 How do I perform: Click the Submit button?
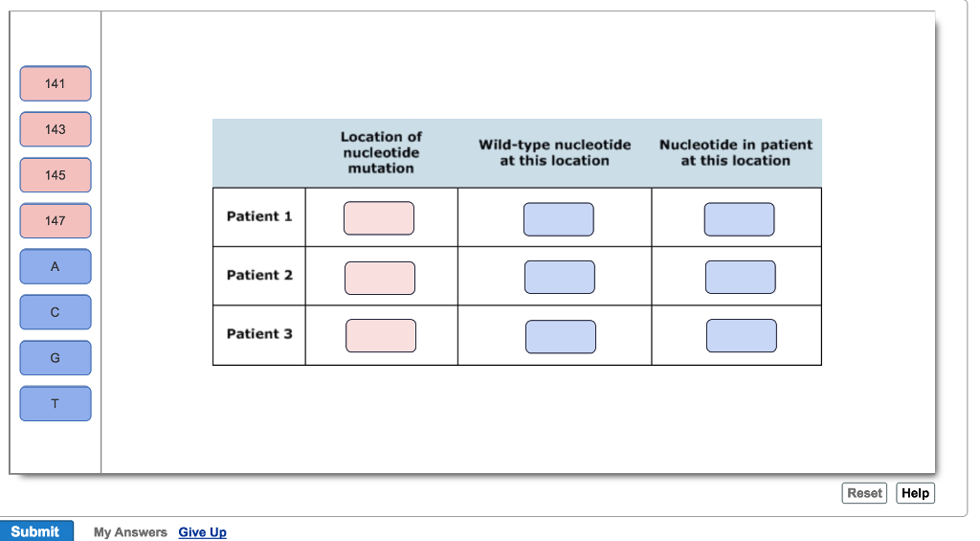tap(36, 531)
